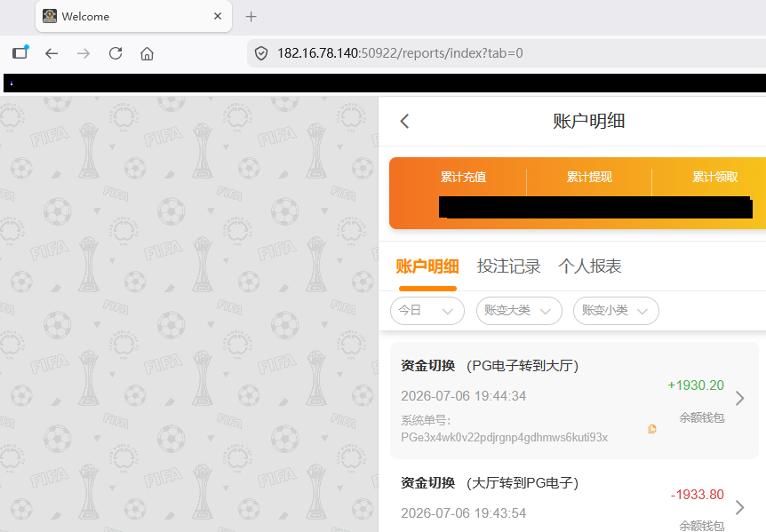
Task: Click the 账户明细 page title
Action: pos(588,121)
